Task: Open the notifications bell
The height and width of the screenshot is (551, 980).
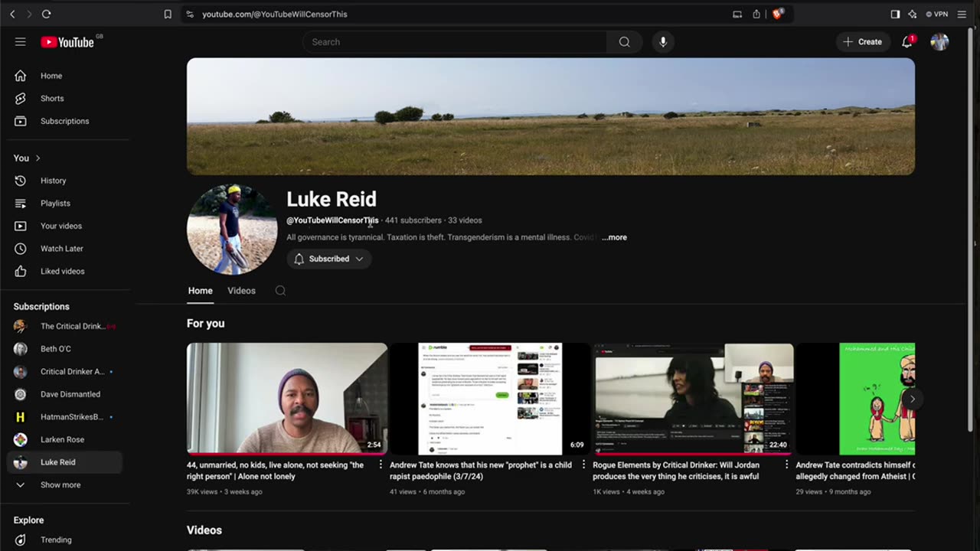Action: pyautogui.click(x=907, y=42)
